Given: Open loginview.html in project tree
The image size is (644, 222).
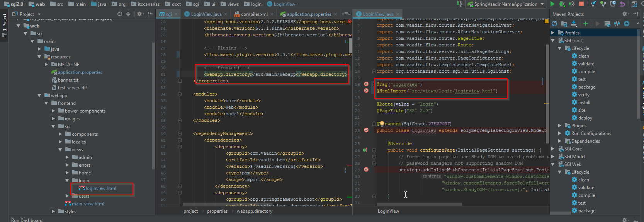Looking at the screenshot, I should click(x=101, y=188).
